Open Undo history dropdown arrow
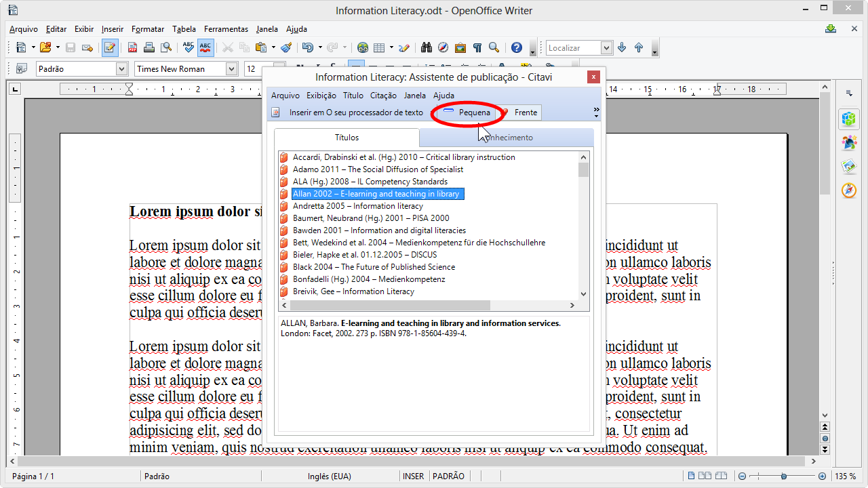Screen dimensions: 868x488 (319, 47)
